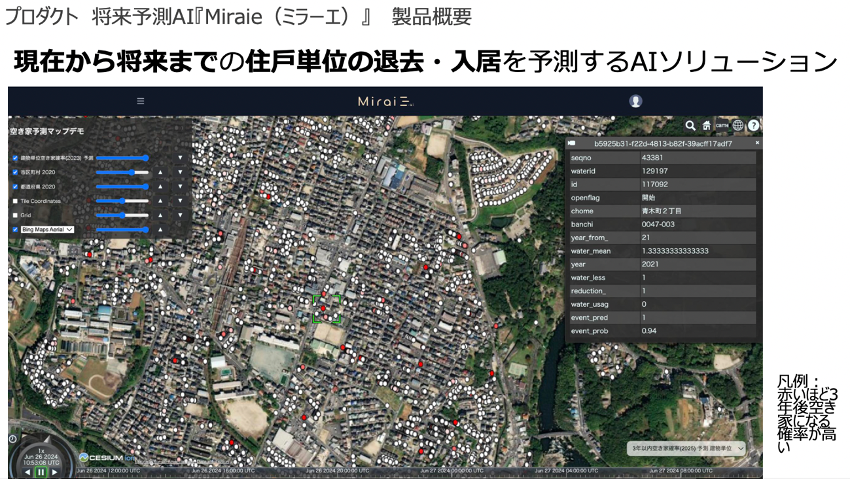The image size is (850, 480).
Task: Open the hamburger menu in header
Action: pos(140,101)
